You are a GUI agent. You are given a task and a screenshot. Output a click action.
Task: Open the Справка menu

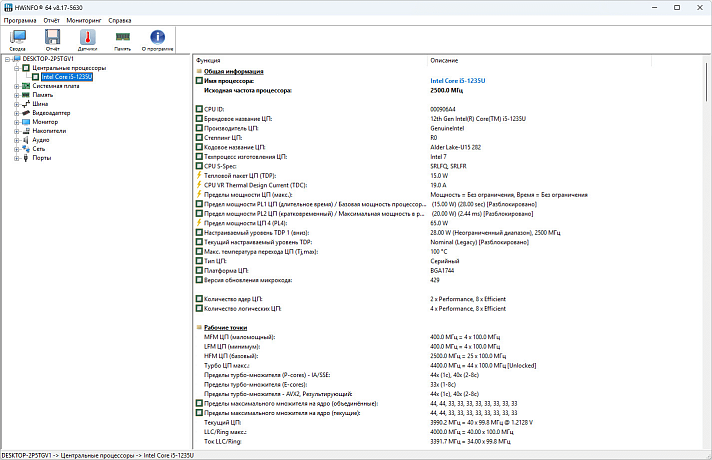(x=119, y=20)
